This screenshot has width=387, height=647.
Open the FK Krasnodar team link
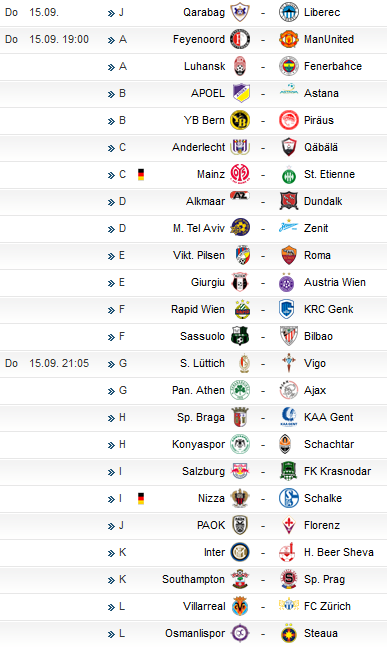337,471
